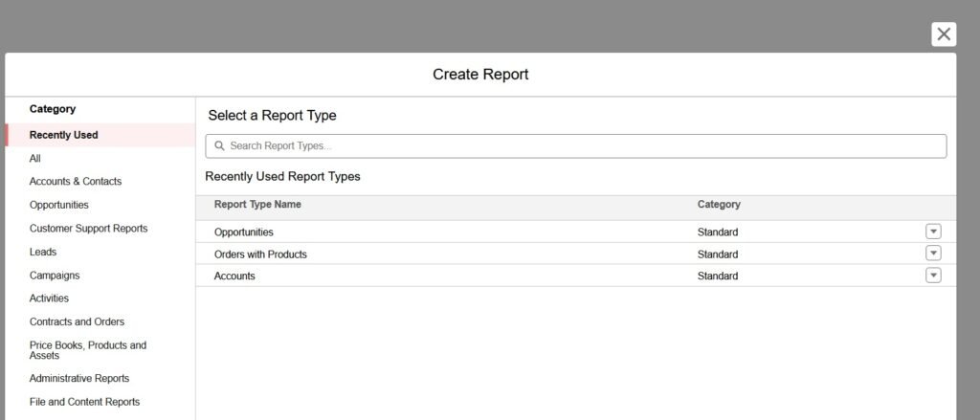Open the Activities category
Screen dimensions: 980x420
[49, 298]
